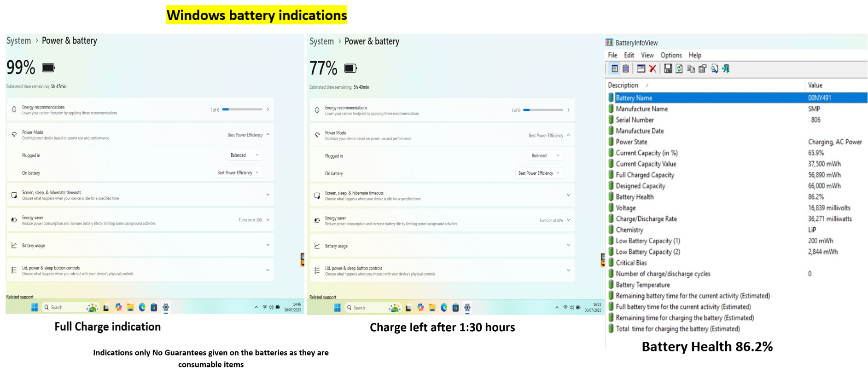
Task: Click the copy selected items toolbar icon
Action: tap(691, 69)
